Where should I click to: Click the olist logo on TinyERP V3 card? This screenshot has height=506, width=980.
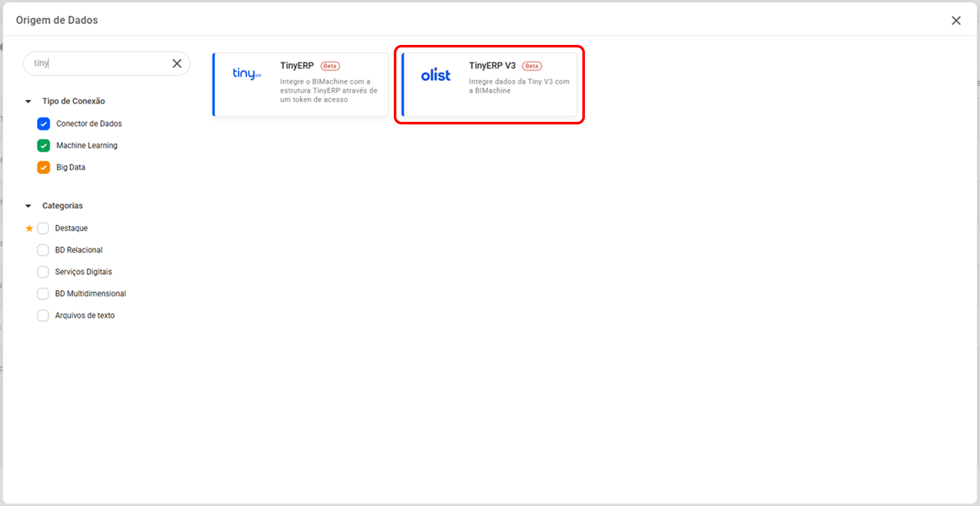tap(435, 75)
